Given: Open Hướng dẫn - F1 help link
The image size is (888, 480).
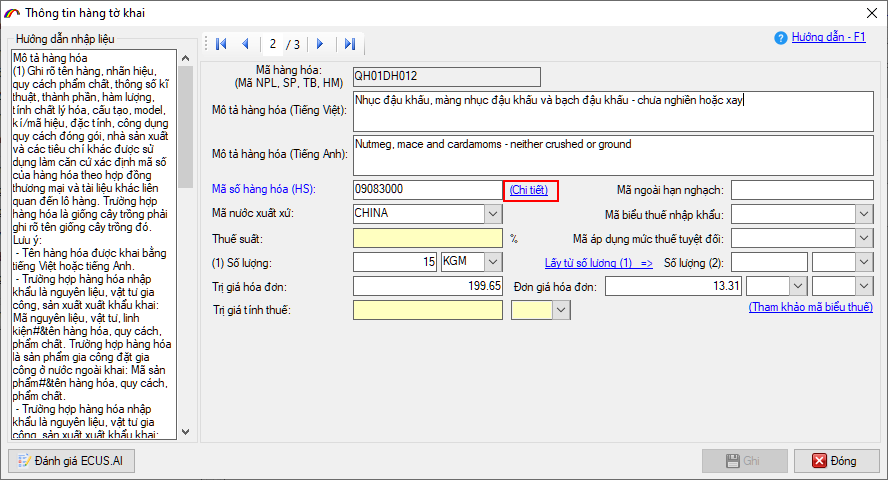Looking at the screenshot, I should click(x=828, y=37).
